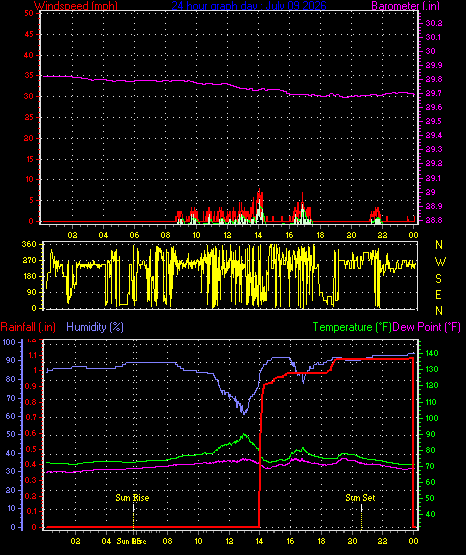This screenshot has height=555, width=466.
Task: Select rainfall axis value "0.9"
Action: pyautogui.click(x=31, y=386)
